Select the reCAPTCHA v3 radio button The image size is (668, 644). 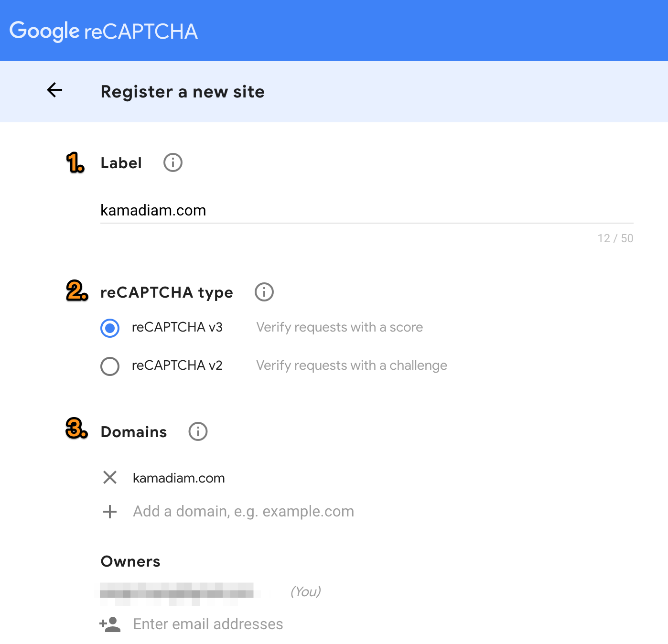[x=110, y=328]
